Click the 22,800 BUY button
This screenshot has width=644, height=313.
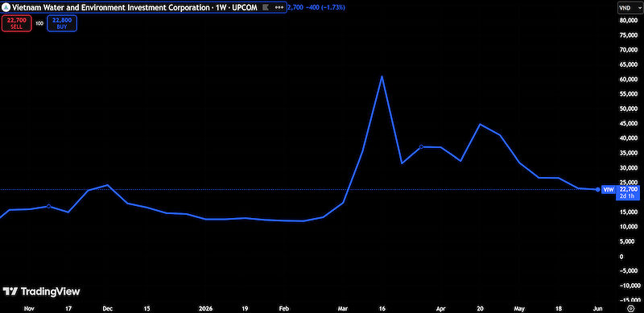(62, 23)
